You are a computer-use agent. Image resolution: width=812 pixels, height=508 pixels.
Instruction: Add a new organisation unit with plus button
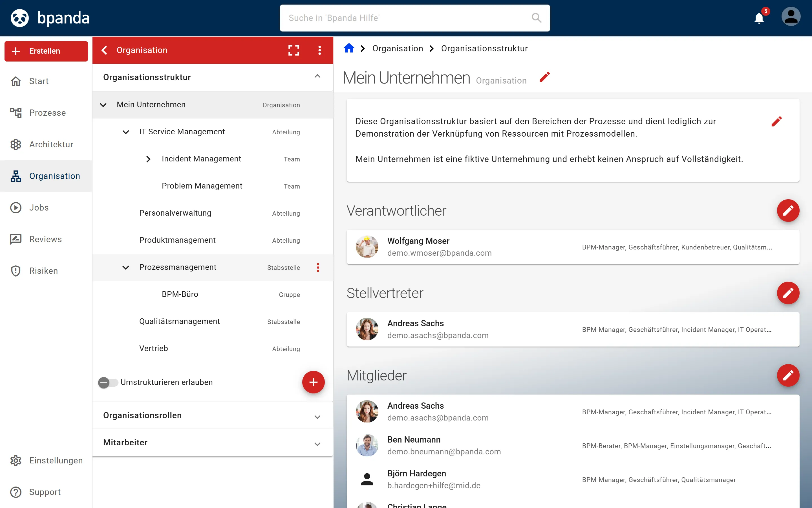click(313, 382)
